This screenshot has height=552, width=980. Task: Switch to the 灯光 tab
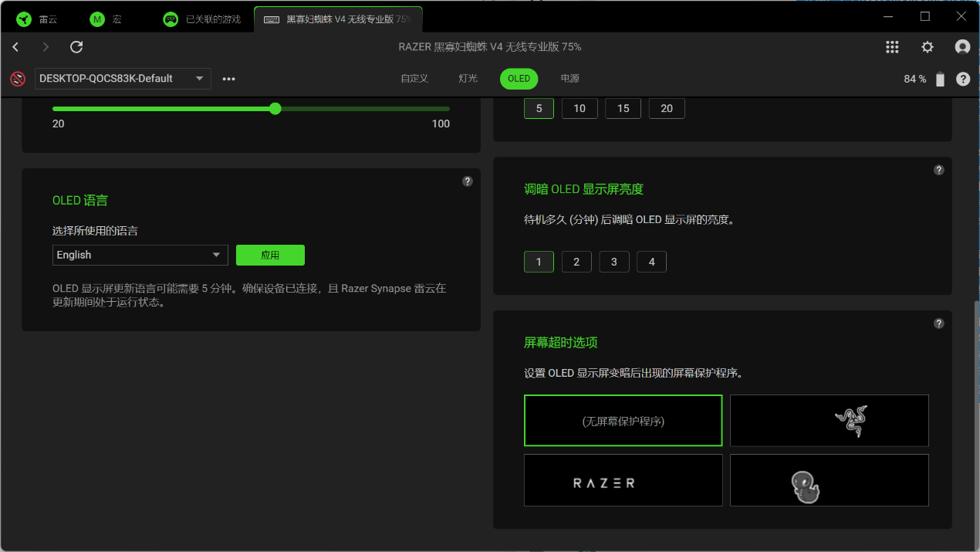(x=468, y=79)
